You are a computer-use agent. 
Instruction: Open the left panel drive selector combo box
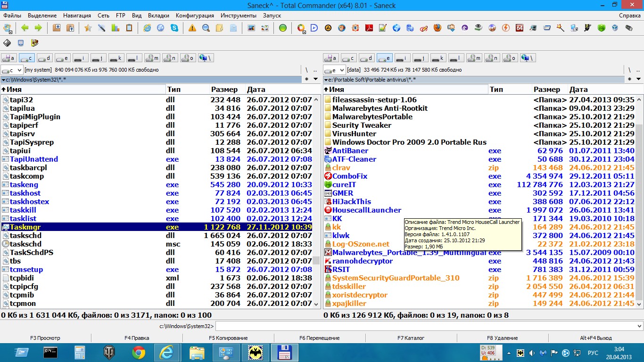12,70
